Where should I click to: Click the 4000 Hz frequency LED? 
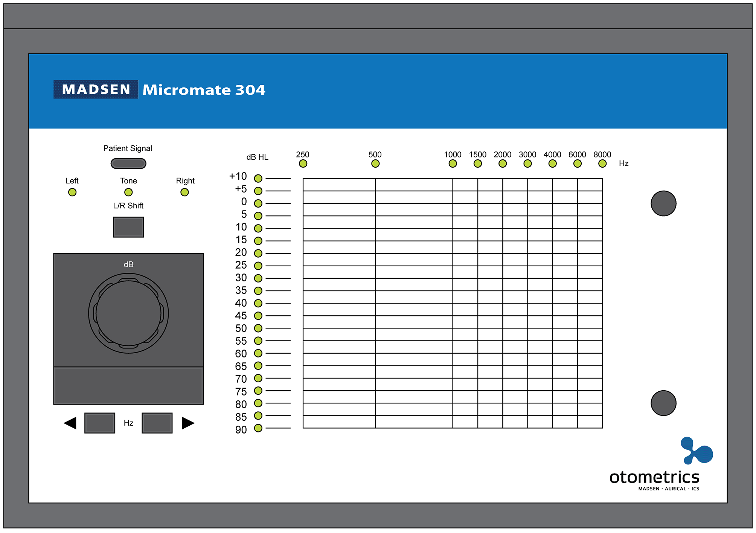[553, 163]
